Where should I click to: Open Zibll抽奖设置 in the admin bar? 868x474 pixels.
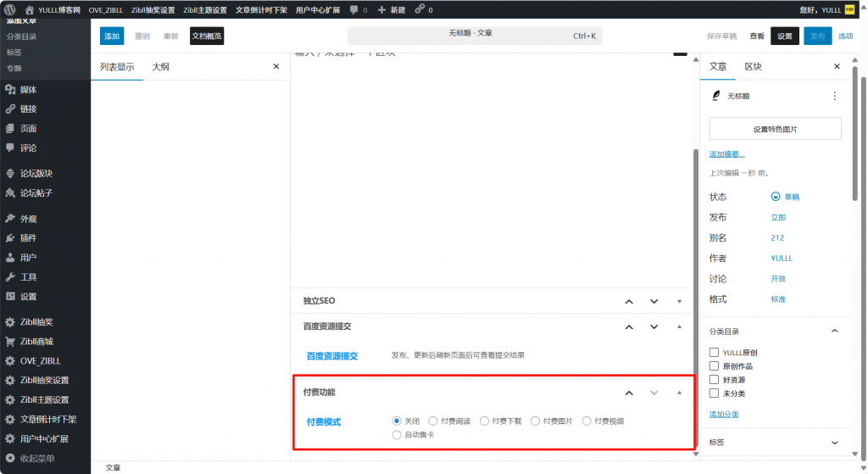[153, 10]
